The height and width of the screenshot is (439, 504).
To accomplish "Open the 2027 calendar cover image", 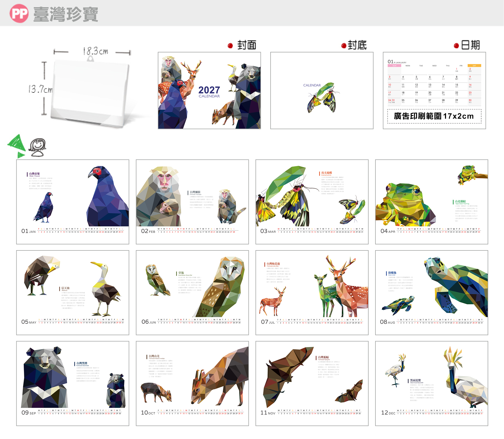I will (209, 91).
